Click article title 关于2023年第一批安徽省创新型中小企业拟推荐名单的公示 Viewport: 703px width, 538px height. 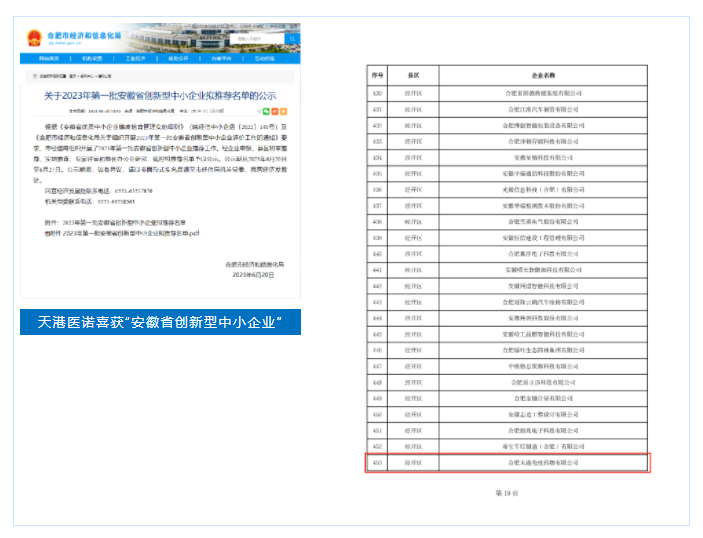(x=160, y=96)
